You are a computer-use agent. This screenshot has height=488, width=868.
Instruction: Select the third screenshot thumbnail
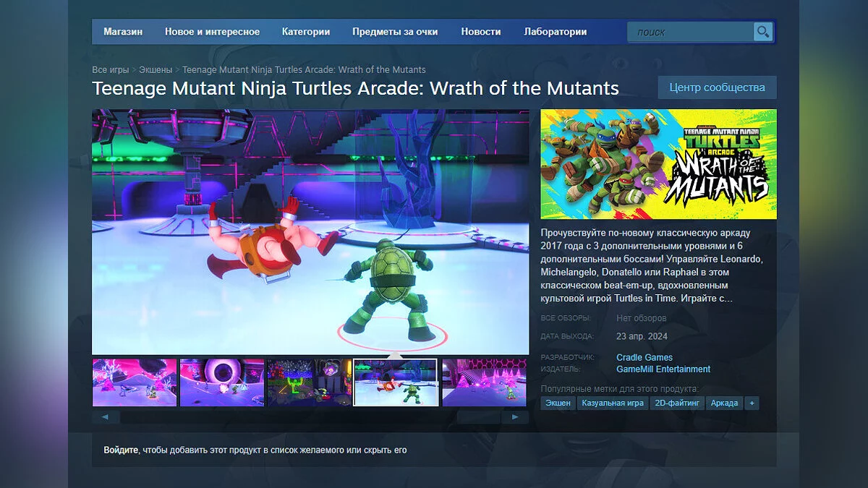(x=309, y=382)
